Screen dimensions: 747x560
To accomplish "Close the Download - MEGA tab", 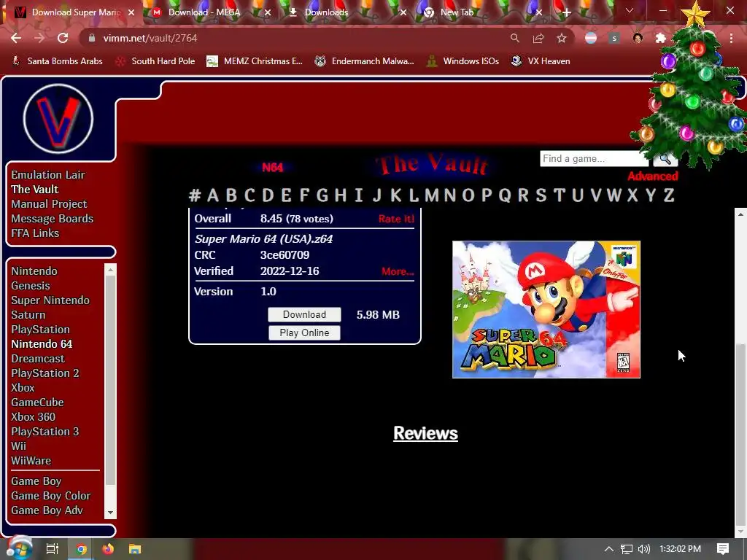I will click(268, 12).
